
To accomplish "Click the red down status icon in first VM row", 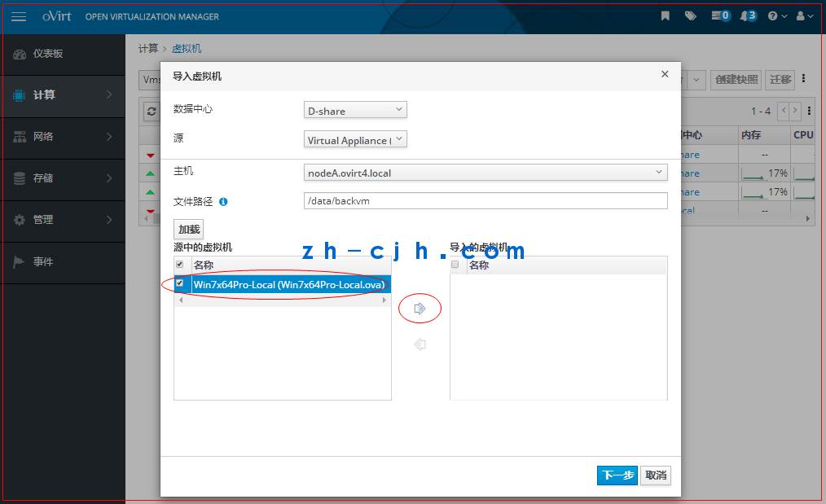I will coord(150,155).
